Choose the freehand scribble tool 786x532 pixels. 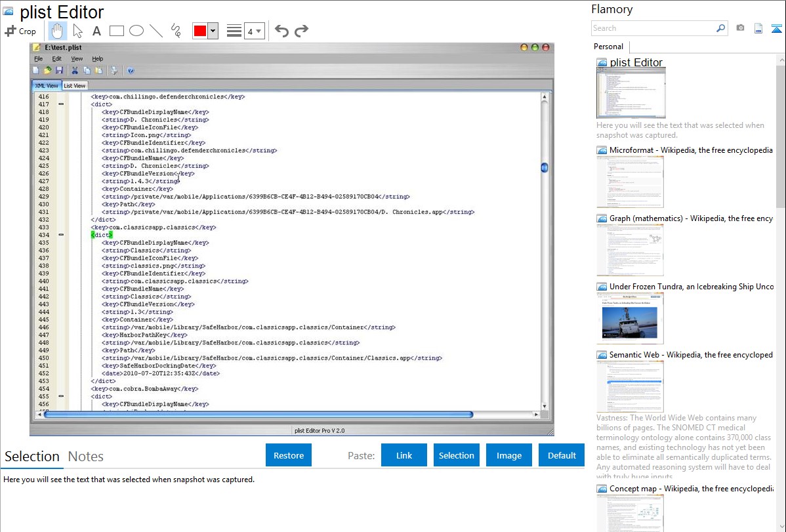coord(175,31)
